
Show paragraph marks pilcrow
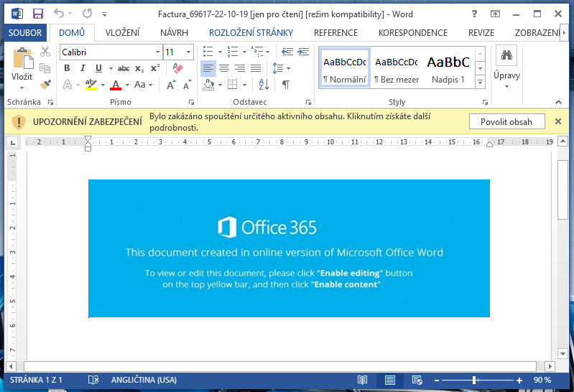tap(286, 85)
